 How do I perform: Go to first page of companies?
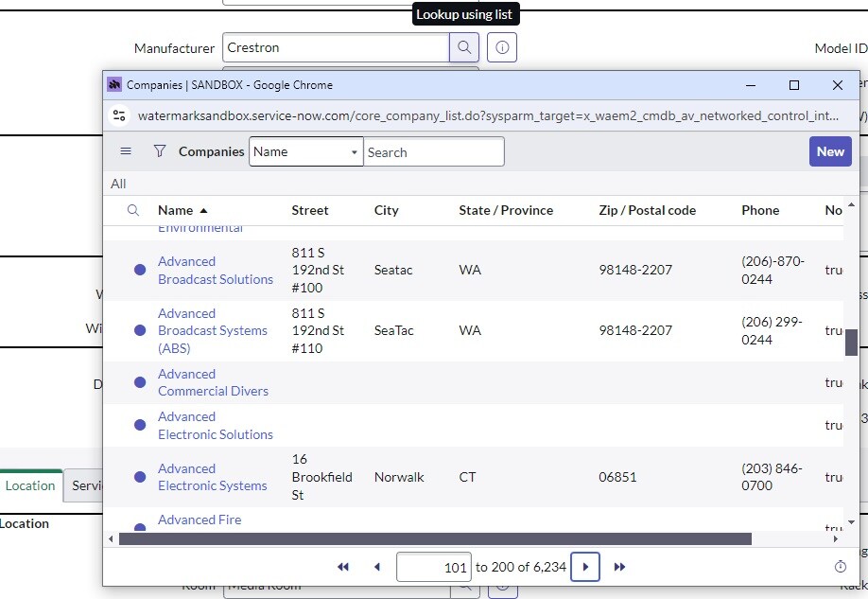coord(343,567)
